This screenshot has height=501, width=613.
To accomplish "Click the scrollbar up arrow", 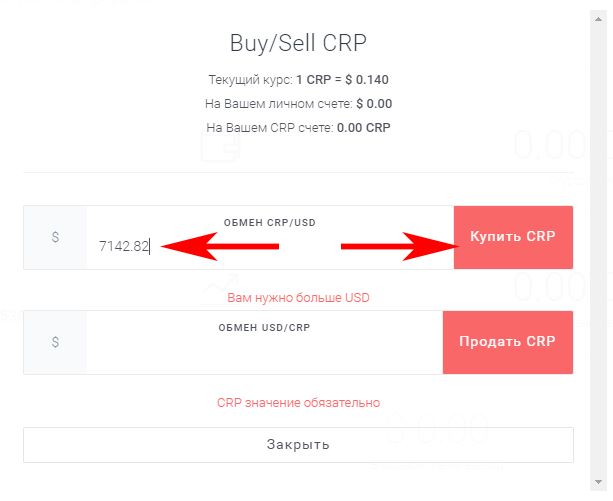I will pyautogui.click(x=598, y=19).
